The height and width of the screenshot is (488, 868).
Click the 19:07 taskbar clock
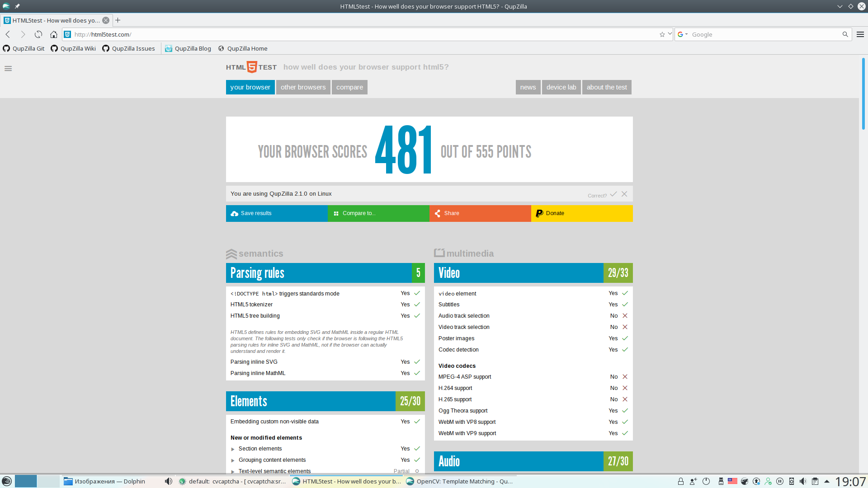(850, 482)
